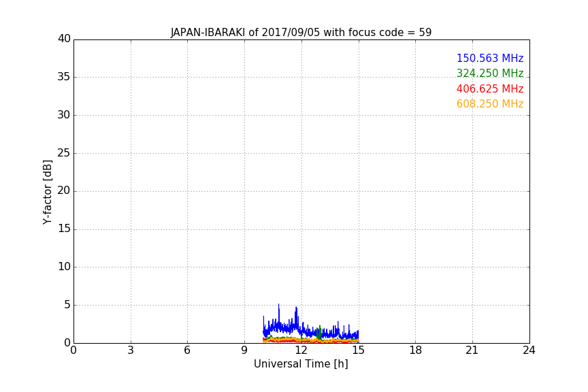The width and height of the screenshot is (588, 392).
Task: Click the y-axis tick value 35
Action: click(x=64, y=77)
